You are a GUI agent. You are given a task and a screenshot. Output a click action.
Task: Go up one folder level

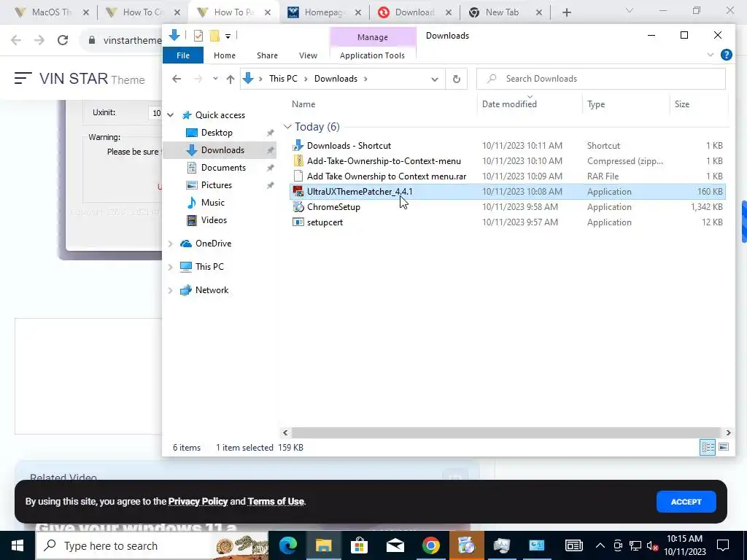tap(231, 79)
